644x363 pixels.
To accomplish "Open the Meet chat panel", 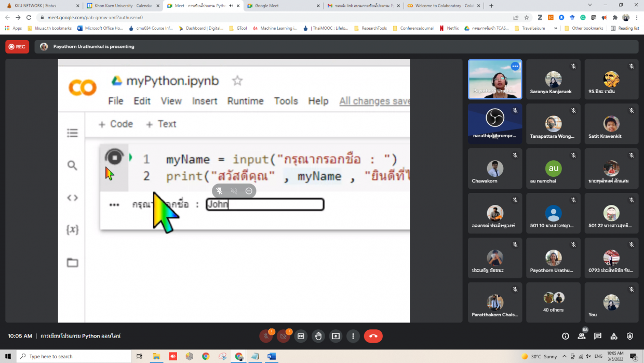I will [x=598, y=336].
